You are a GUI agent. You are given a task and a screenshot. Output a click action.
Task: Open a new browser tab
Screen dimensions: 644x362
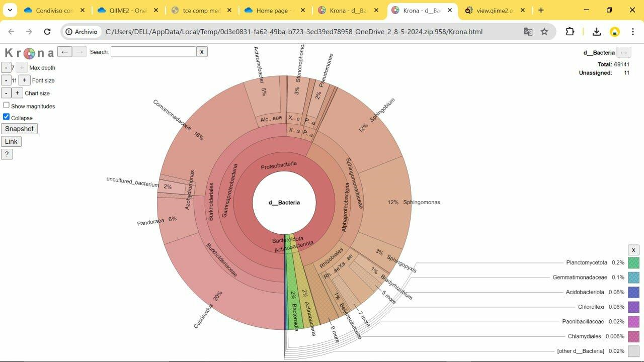[x=541, y=10]
